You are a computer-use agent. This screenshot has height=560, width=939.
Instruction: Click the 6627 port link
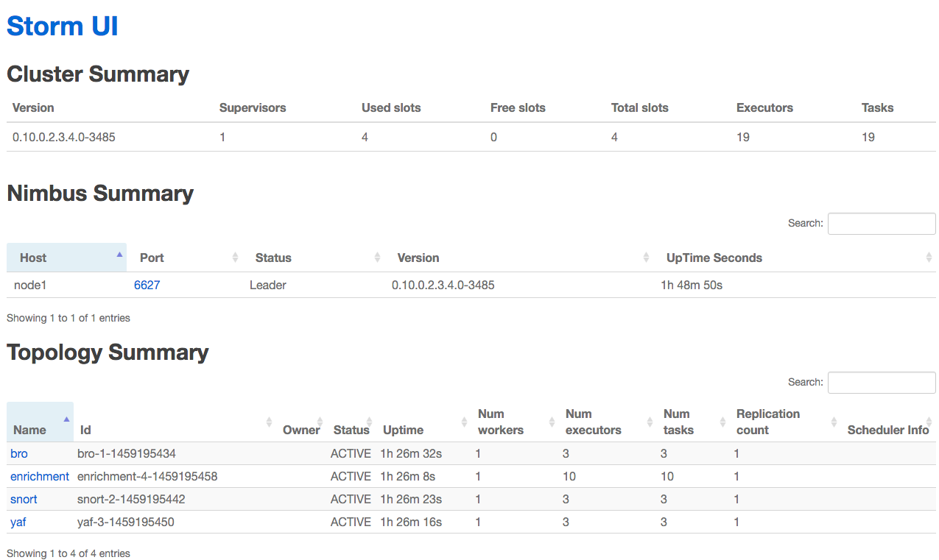coord(147,285)
